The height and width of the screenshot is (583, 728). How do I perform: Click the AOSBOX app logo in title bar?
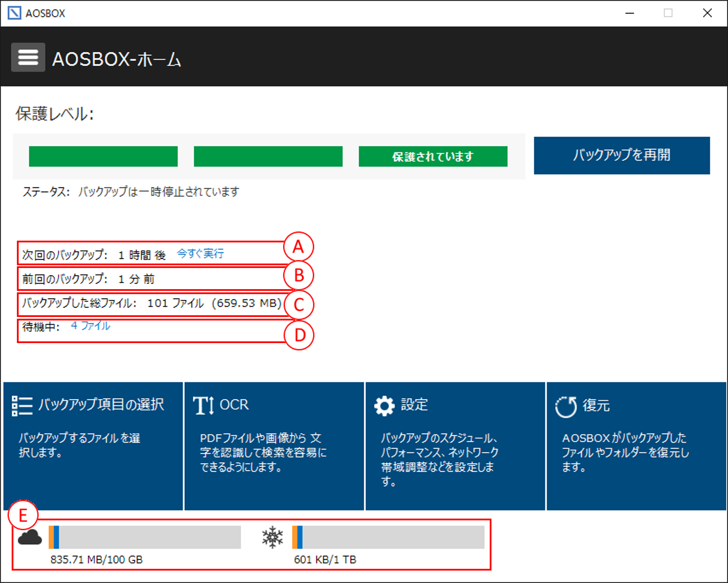(x=14, y=13)
